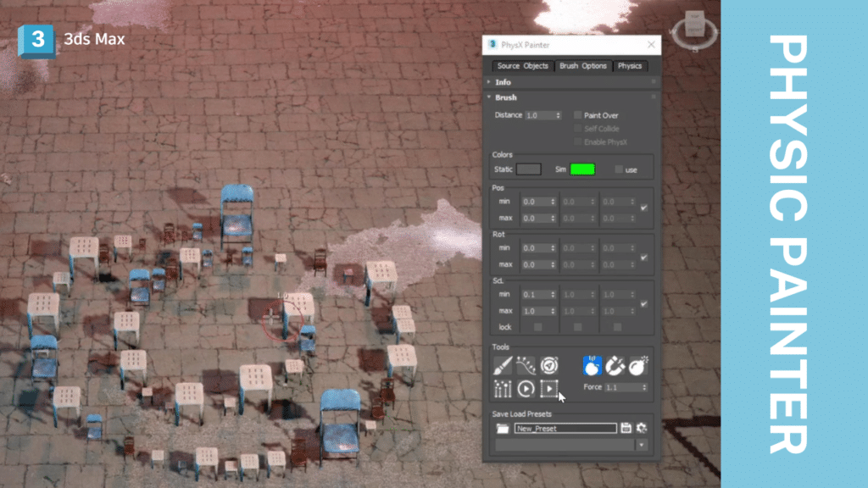Enable the Paint Over checkbox
The height and width of the screenshot is (488, 868).
[578, 115]
